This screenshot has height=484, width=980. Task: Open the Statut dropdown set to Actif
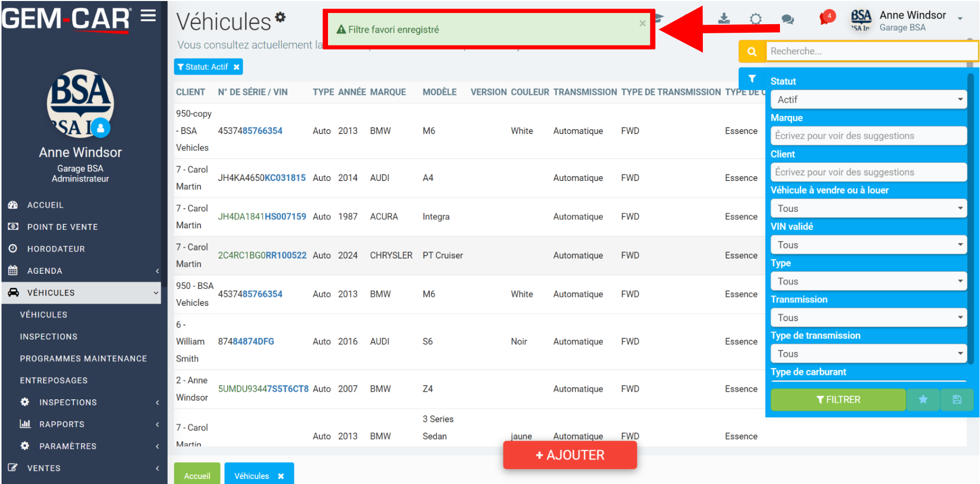coord(869,100)
